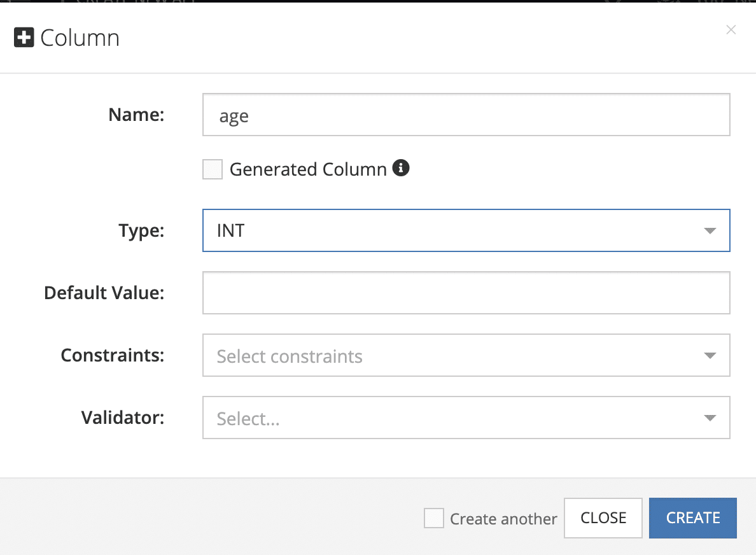Click the plus icon beside Column title
This screenshot has height=555, width=756.
tap(24, 38)
